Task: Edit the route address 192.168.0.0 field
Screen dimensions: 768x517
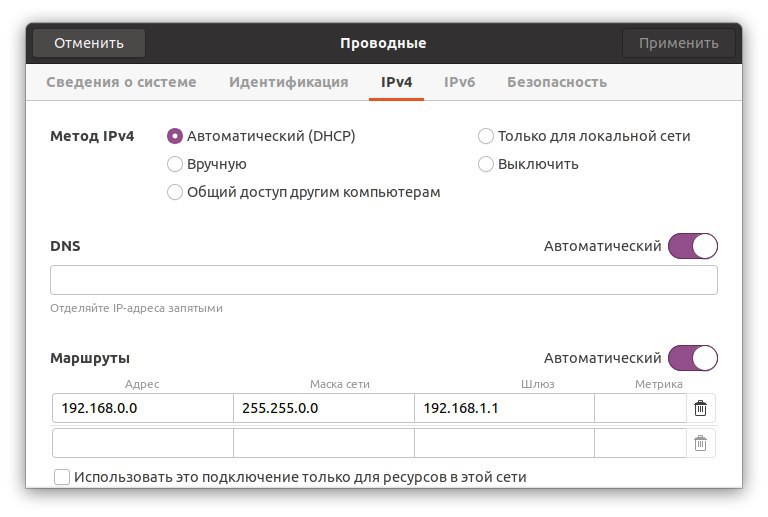Action: 143,408
